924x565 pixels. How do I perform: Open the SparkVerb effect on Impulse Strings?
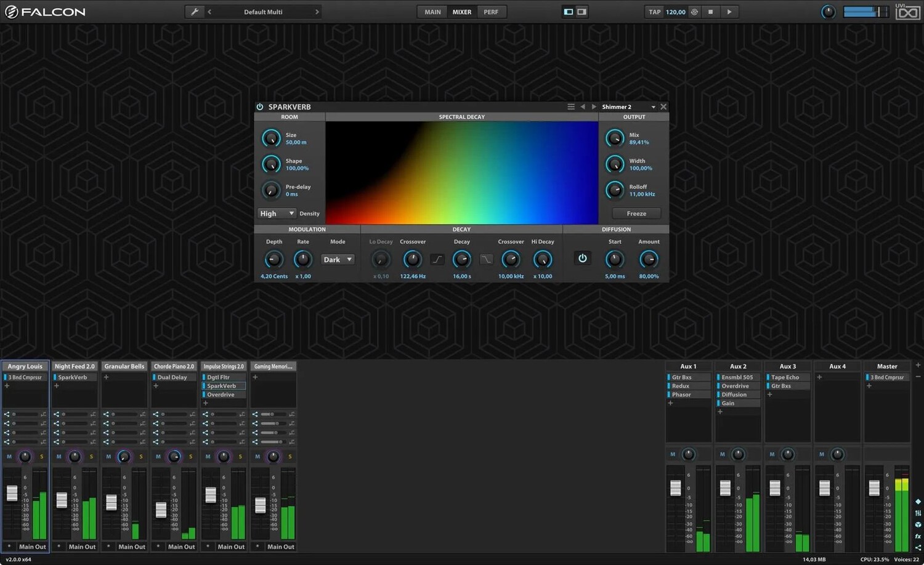224,386
